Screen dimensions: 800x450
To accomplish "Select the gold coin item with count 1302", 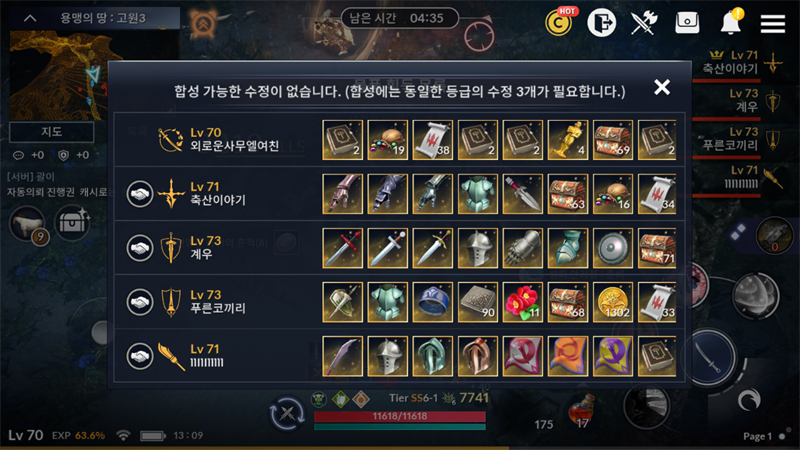I will (x=613, y=302).
